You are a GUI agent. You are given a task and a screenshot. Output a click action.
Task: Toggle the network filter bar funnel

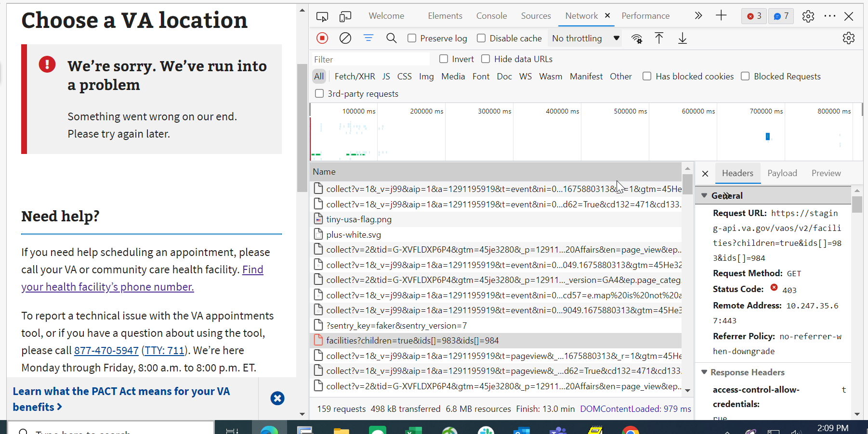[x=368, y=38]
